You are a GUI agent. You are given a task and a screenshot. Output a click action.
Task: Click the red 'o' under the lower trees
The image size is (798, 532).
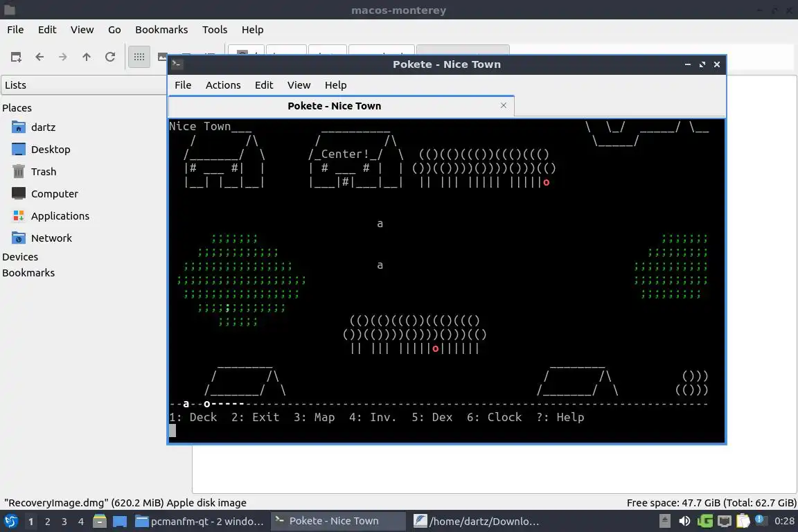[x=436, y=348]
